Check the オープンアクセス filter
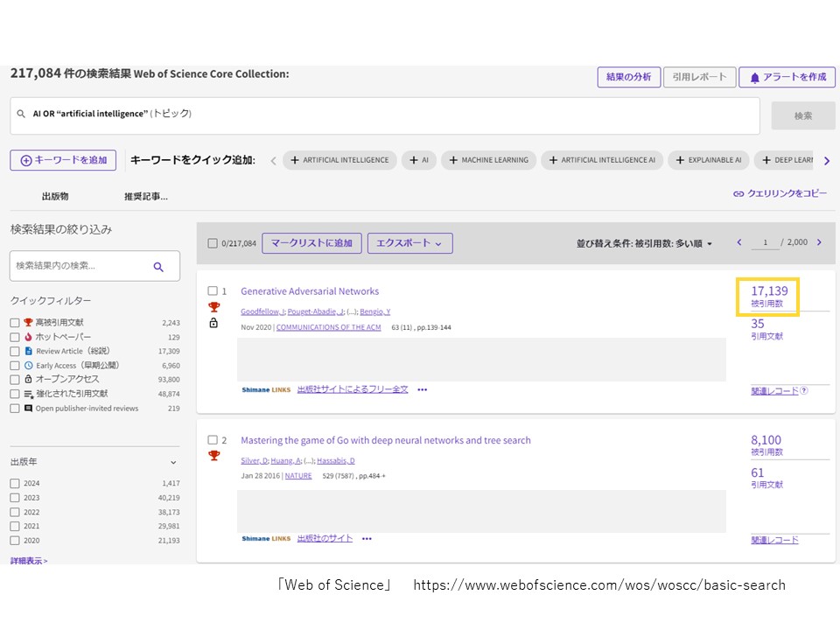Screen dimensions: 840x630 (x=15, y=380)
